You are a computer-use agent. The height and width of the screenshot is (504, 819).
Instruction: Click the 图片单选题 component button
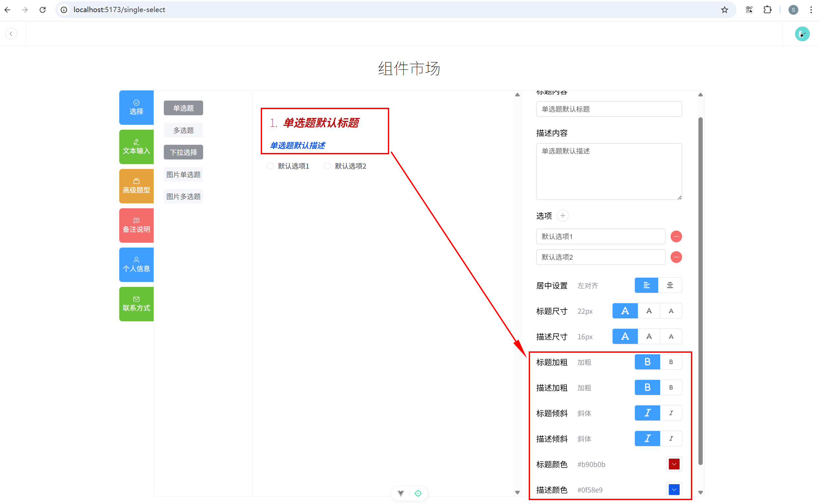pos(183,175)
